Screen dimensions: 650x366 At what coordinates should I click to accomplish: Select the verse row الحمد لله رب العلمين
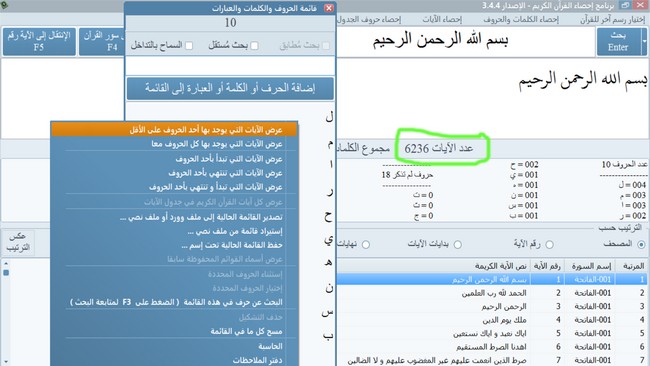(493, 293)
